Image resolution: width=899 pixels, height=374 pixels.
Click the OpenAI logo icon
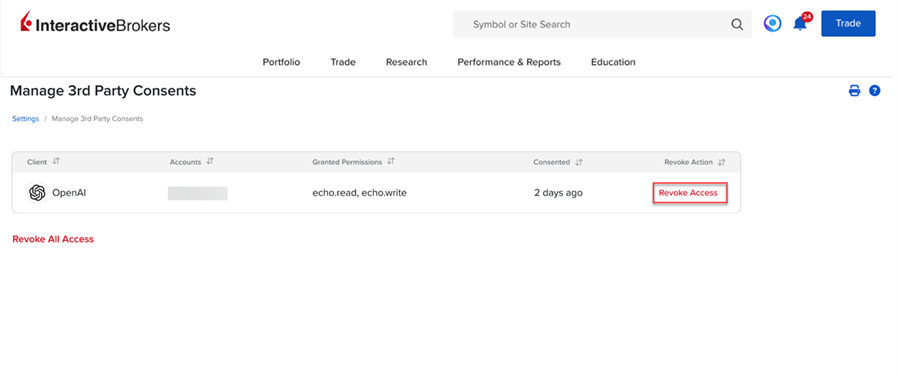(x=37, y=193)
